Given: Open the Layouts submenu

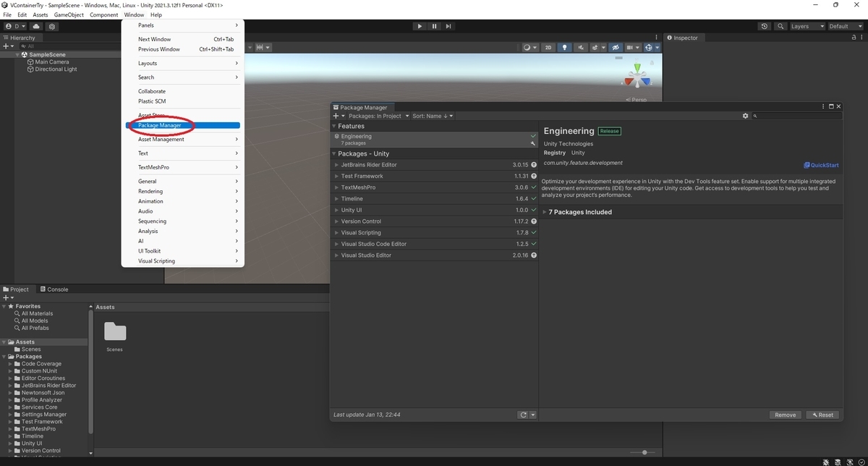Looking at the screenshot, I should [x=183, y=63].
